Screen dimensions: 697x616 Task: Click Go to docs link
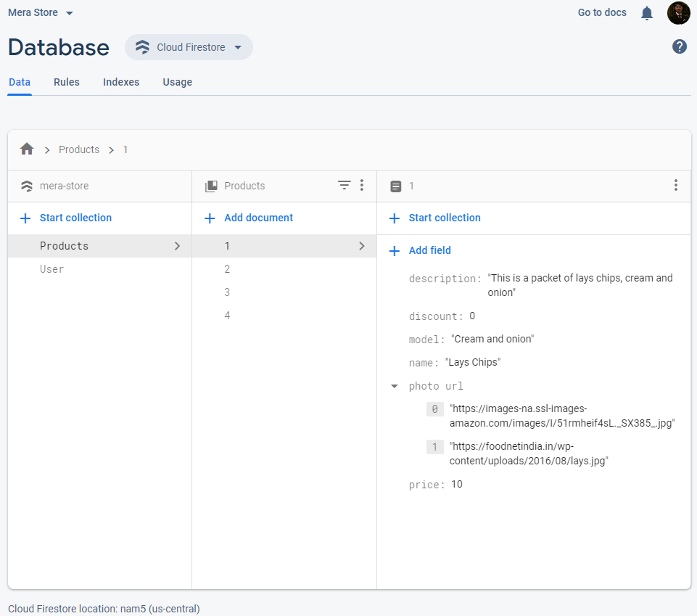[602, 12]
